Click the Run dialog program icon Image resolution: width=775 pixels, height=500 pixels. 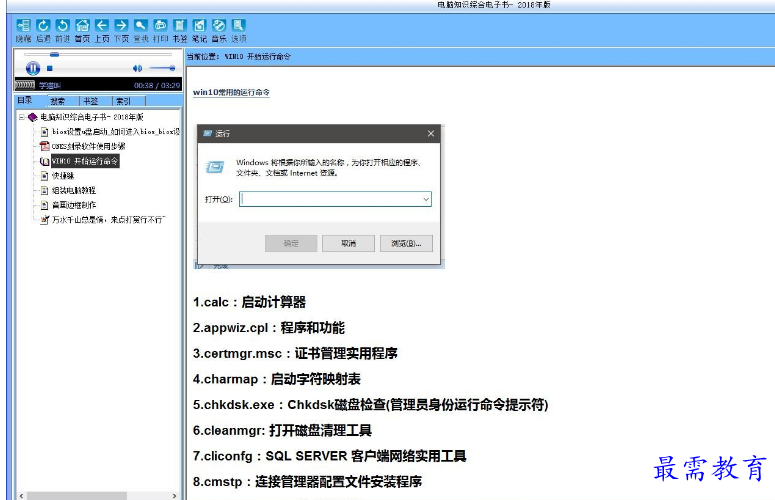coord(215,167)
